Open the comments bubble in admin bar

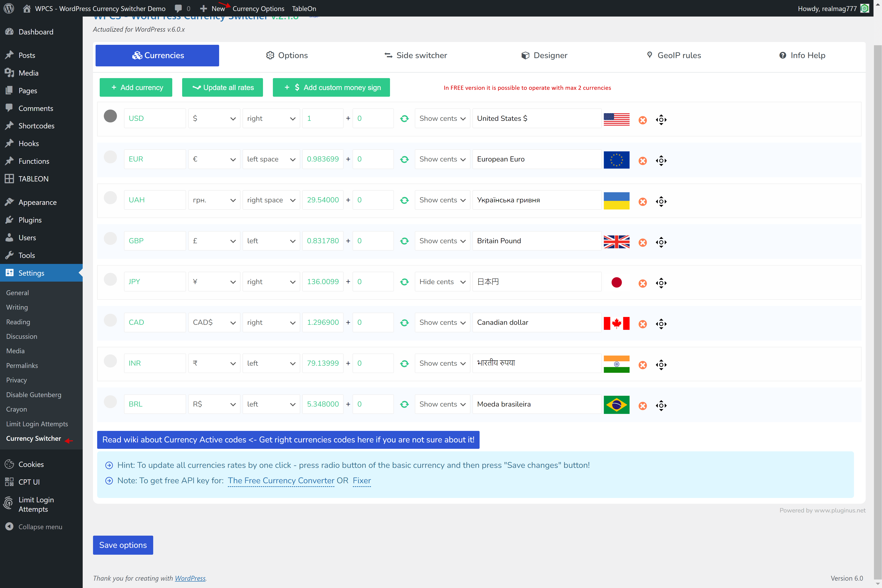pos(178,8)
